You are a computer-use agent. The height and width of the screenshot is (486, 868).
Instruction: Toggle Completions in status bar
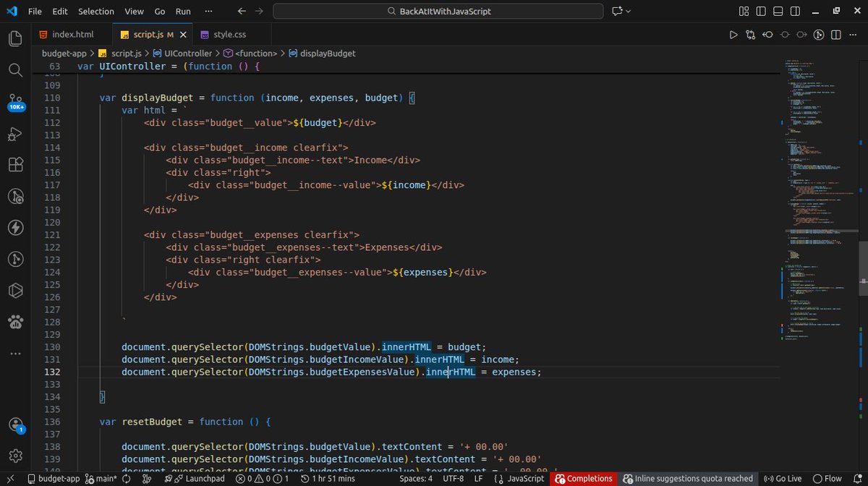pyautogui.click(x=583, y=479)
